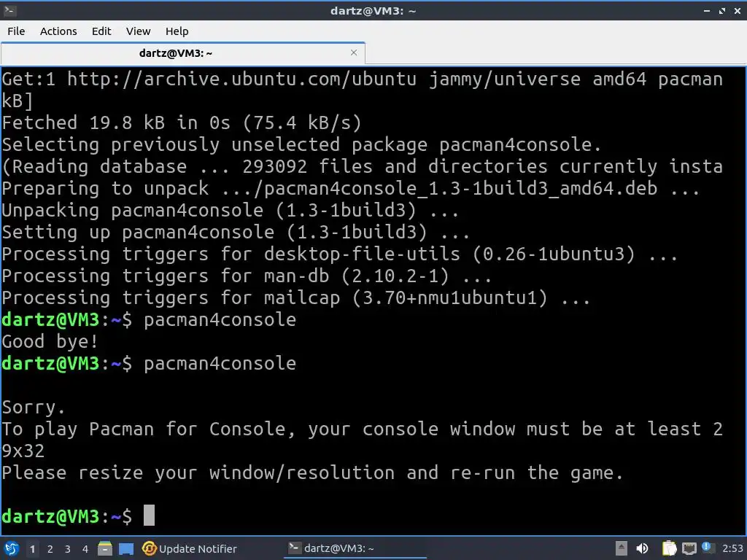Close the dartz@VM3 terminal tab
This screenshot has width=747, height=560.
tap(354, 52)
